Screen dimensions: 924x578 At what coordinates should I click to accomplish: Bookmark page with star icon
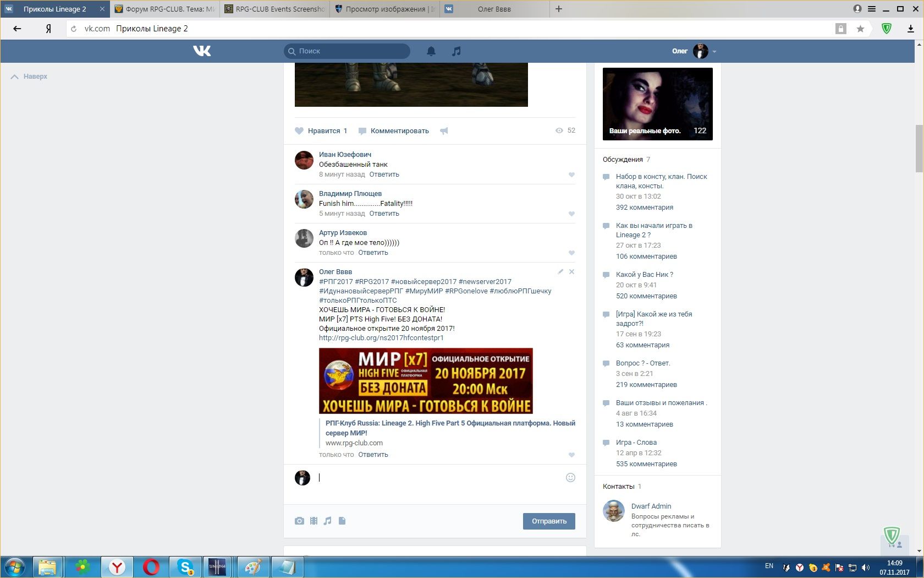coord(860,29)
